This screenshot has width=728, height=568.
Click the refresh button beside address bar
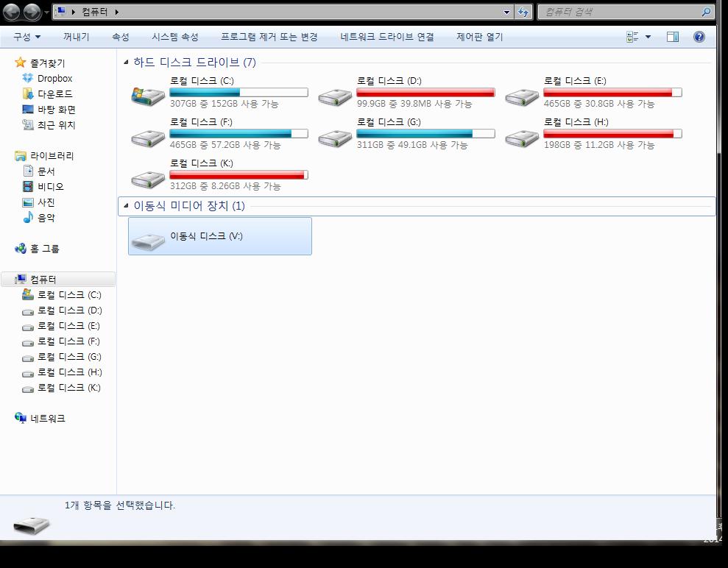pos(523,12)
